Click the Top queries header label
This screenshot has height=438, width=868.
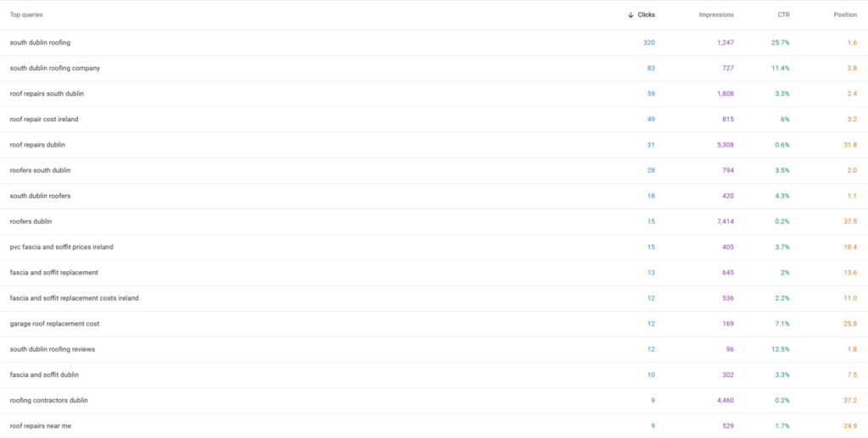coord(26,15)
